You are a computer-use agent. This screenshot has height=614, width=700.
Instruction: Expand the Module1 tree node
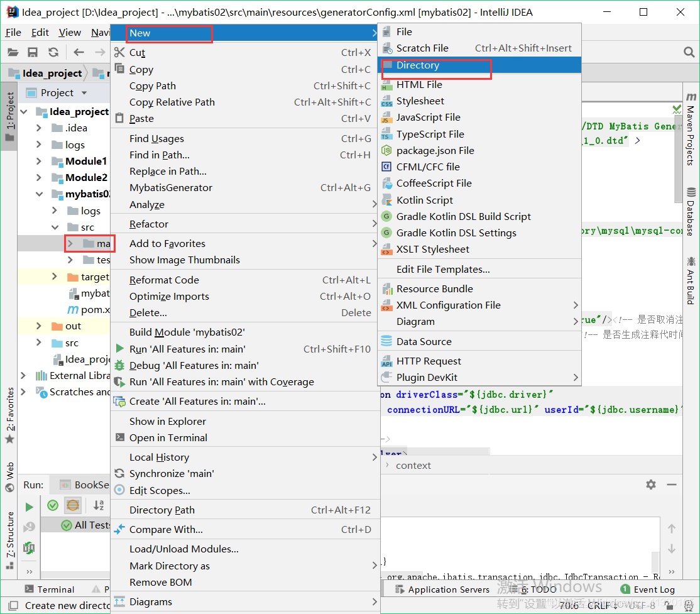point(39,162)
